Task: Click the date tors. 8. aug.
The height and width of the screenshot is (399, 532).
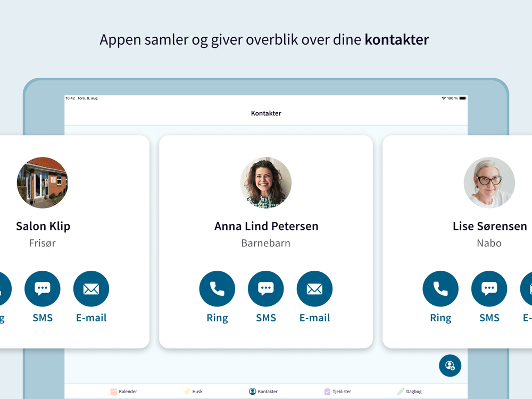Action: point(88,98)
